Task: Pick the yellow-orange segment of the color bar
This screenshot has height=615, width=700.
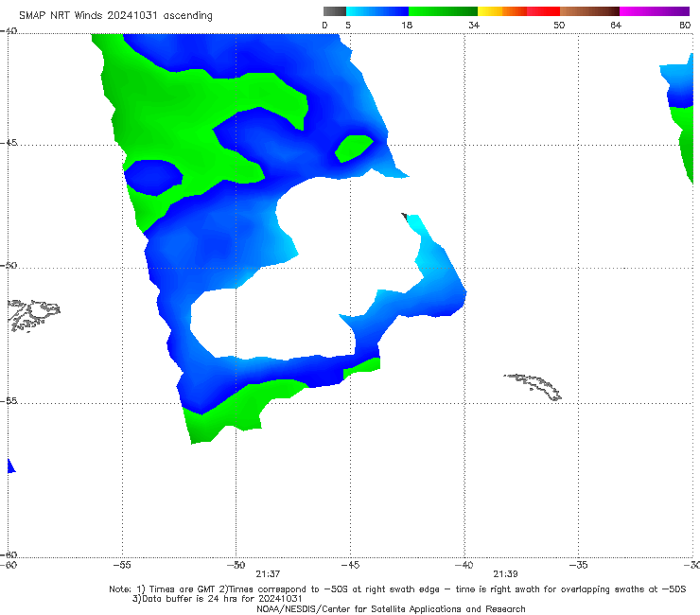Action: pos(502,11)
